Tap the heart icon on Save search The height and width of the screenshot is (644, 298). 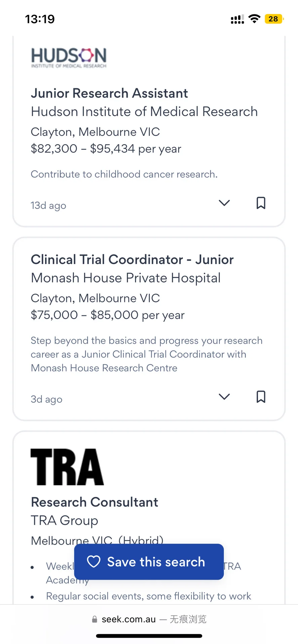(x=94, y=561)
